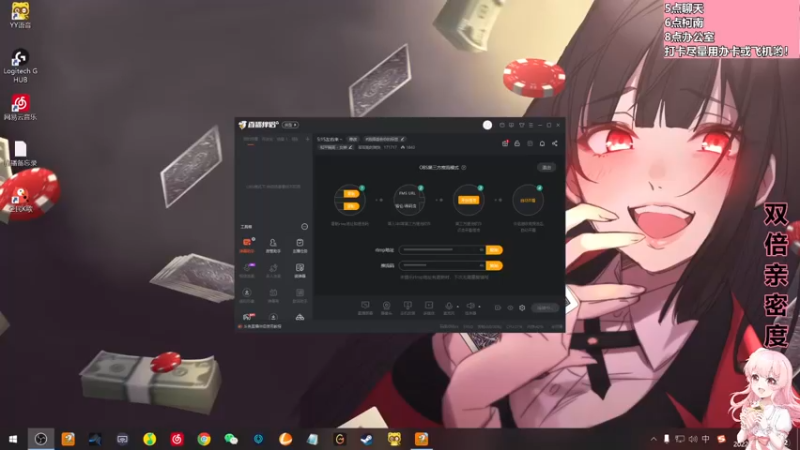Viewport: 800px width, 450px height.
Task: Click the microphone icon in bottom toolbar
Action: coord(449,307)
